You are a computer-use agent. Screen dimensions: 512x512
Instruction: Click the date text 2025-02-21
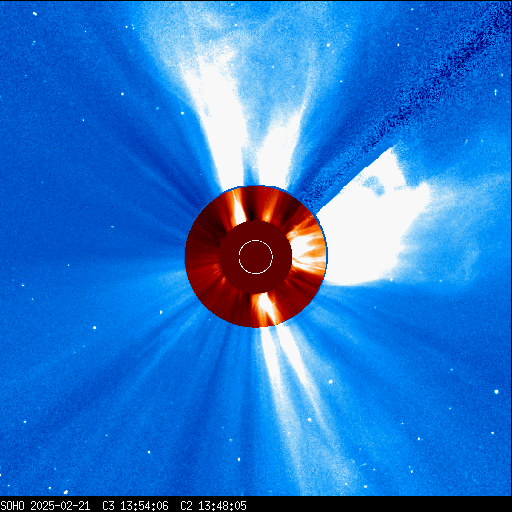point(60,506)
